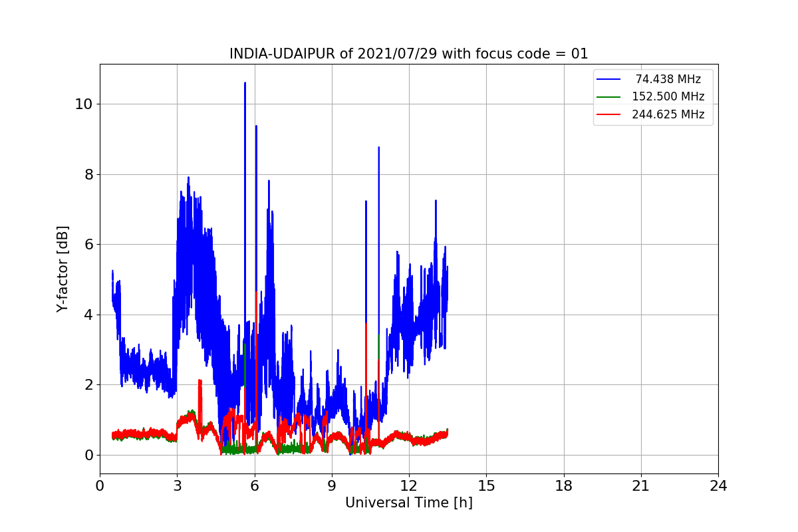Click the blue line swatch in the legend
The height and width of the screenshot is (532, 798).
click(x=608, y=79)
